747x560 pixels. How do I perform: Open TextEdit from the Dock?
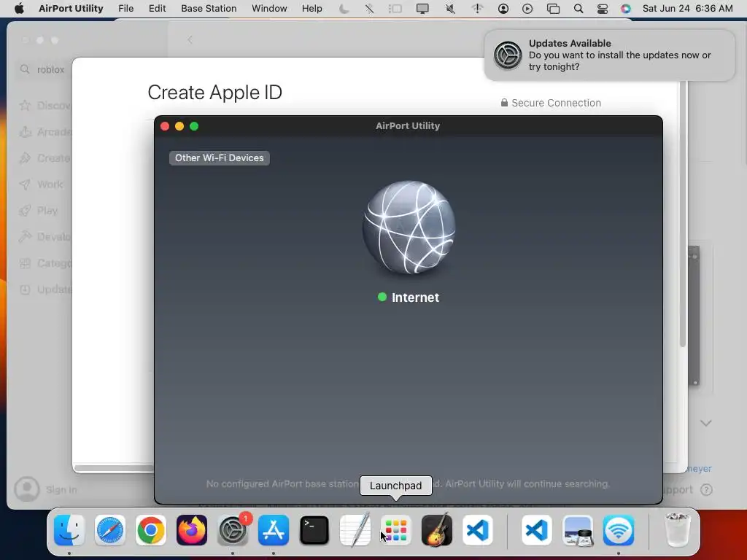[x=355, y=530]
